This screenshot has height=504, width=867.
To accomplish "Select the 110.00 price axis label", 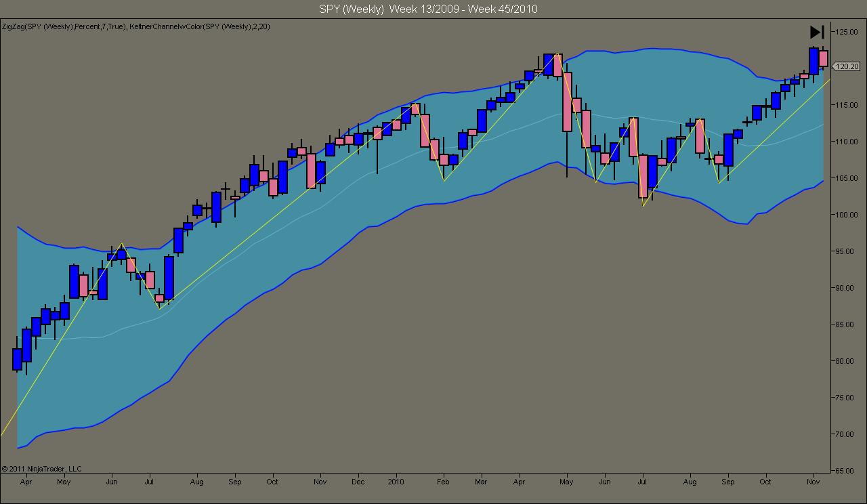I will click(x=847, y=142).
